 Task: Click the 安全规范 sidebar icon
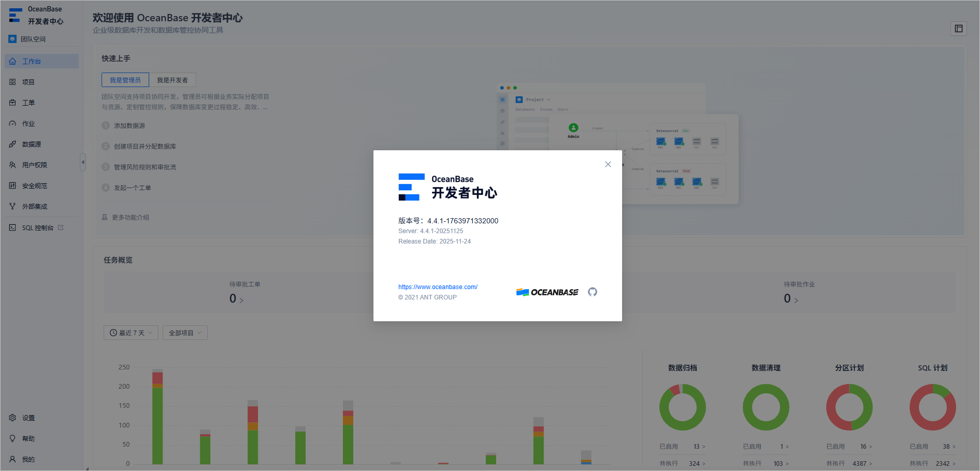12,185
